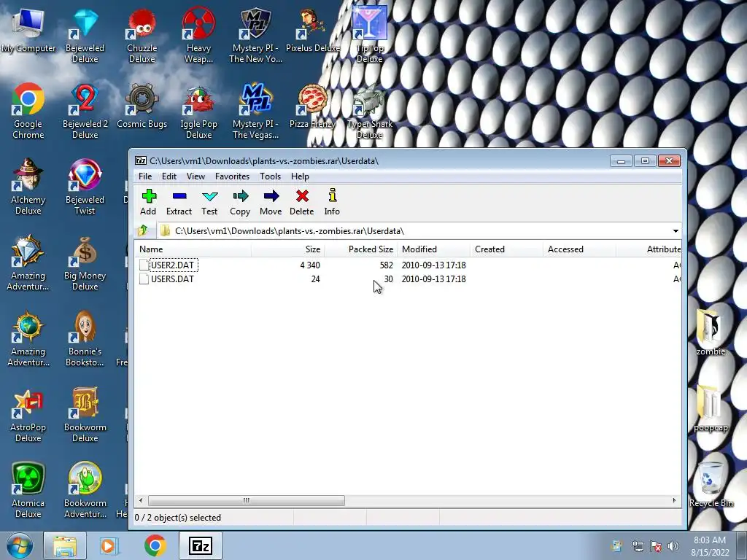Sort by the Size column header
Viewport: 747px width, 560px height.
pyautogui.click(x=287, y=249)
